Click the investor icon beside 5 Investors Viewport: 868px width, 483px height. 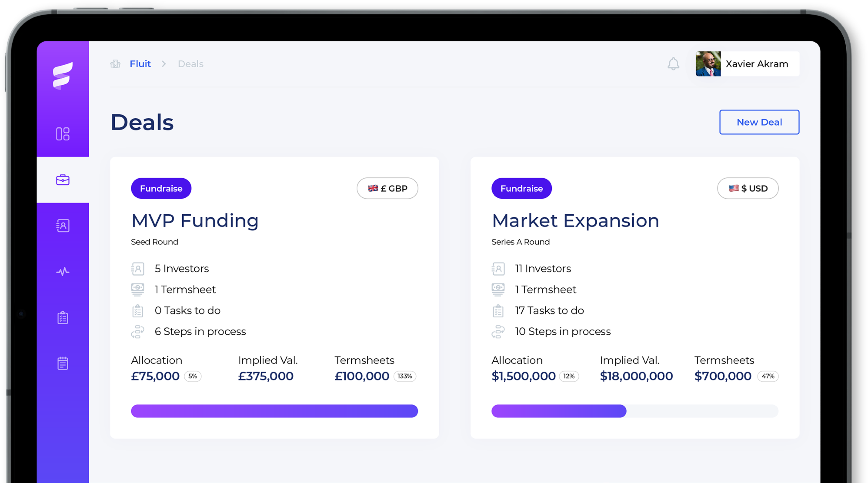coord(137,269)
